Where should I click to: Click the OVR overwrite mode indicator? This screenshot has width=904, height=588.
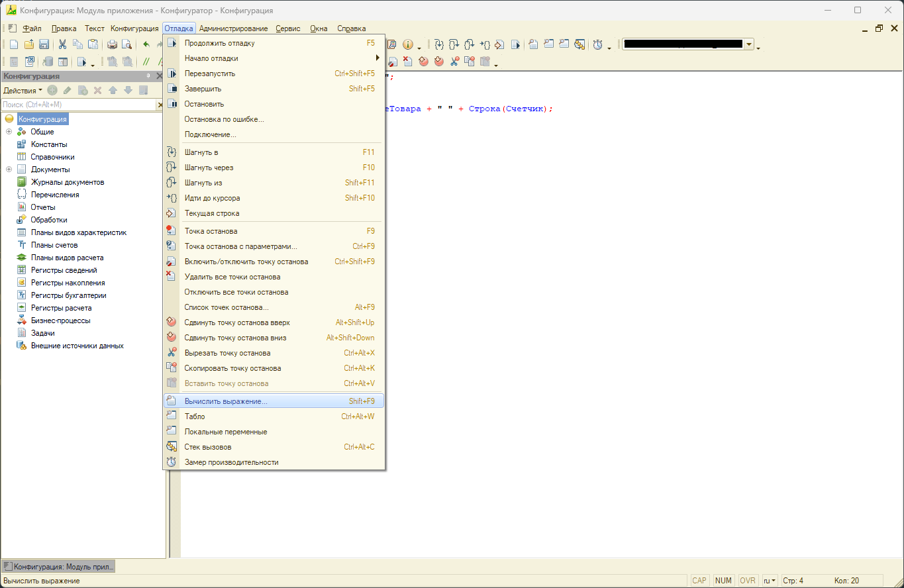(x=748, y=581)
